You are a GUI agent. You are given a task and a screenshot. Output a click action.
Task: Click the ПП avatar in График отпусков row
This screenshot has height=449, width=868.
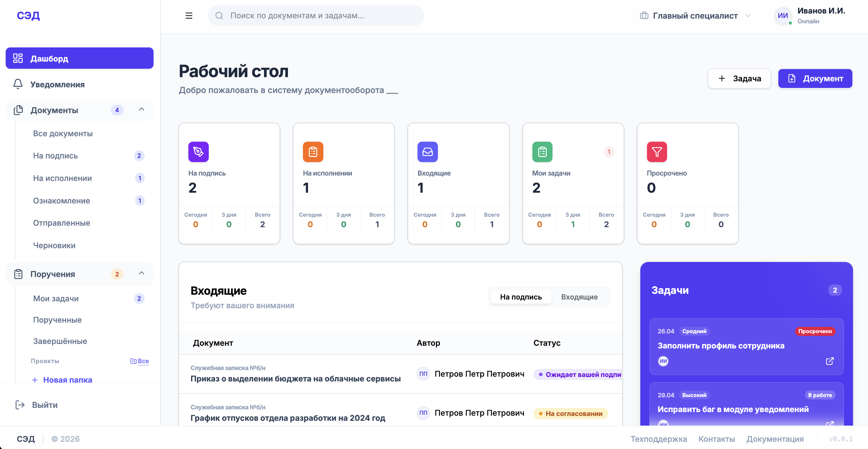point(423,413)
